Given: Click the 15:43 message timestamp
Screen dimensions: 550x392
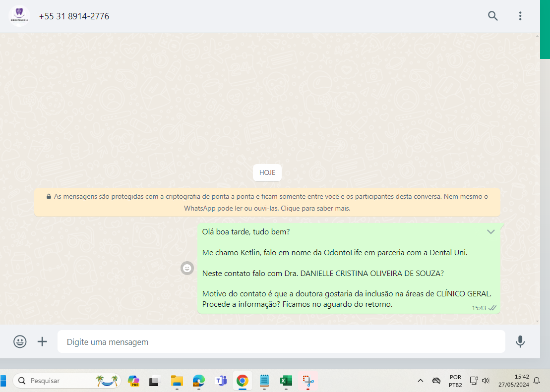Looking at the screenshot, I should [479, 308].
